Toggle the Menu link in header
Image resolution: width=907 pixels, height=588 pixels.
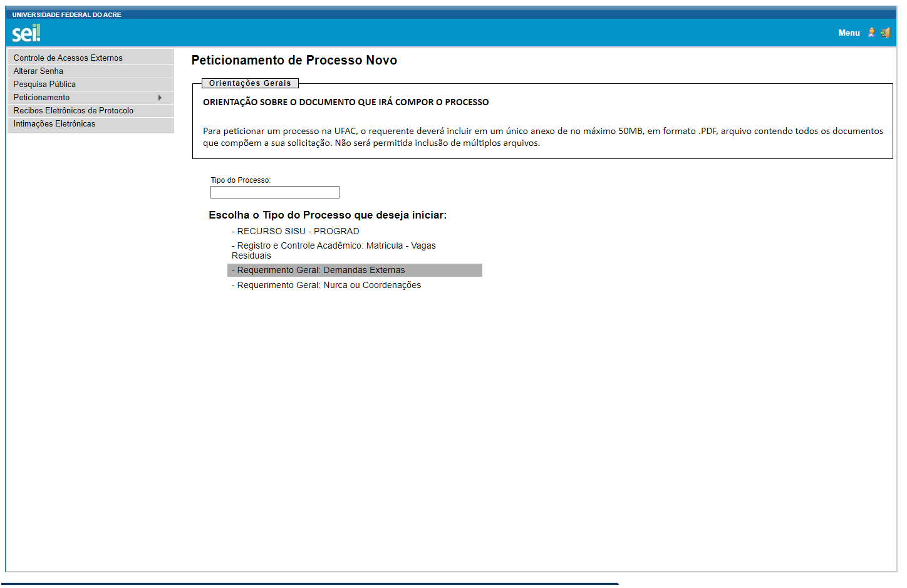pos(849,33)
